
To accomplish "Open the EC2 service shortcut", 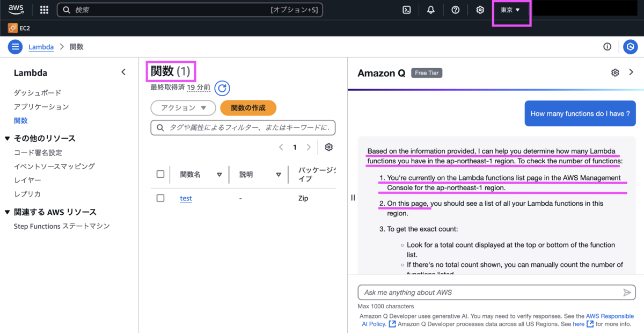I will tap(19, 28).
